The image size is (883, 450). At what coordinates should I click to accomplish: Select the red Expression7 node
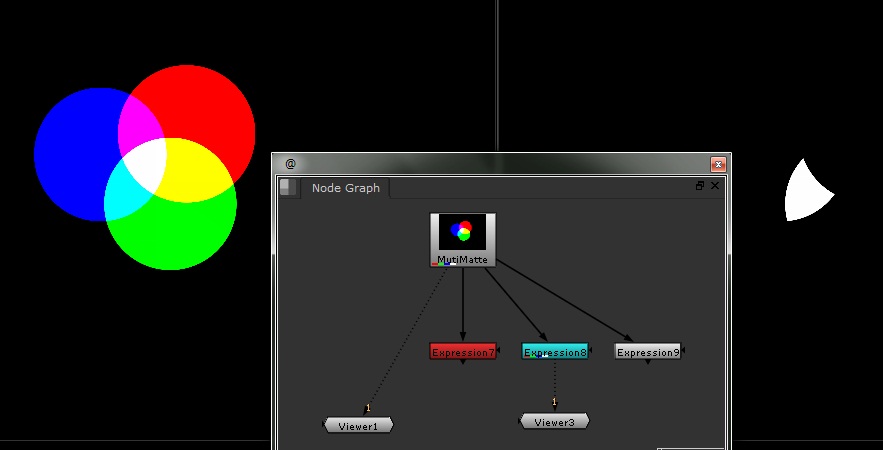point(462,352)
